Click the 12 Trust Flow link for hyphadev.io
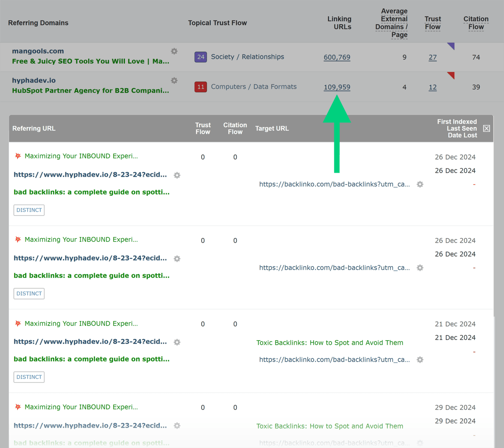This screenshot has height=448, width=504. 432,87
